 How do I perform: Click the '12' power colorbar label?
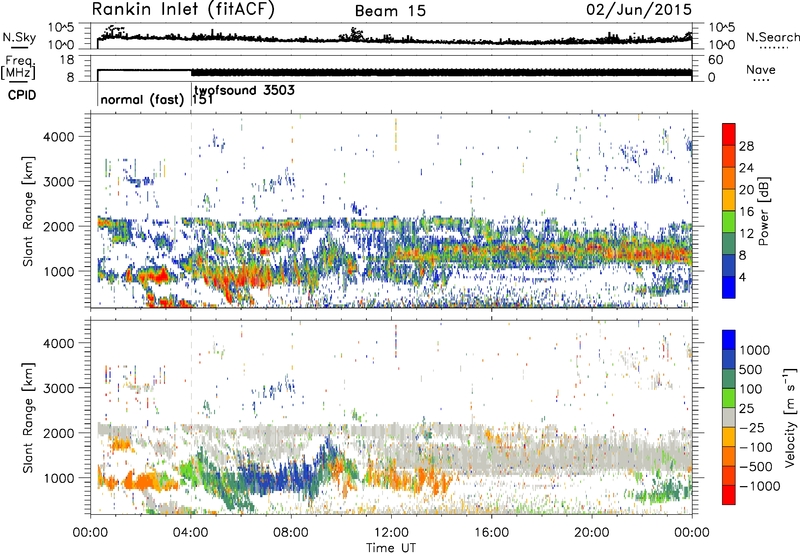pyautogui.click(x=746, y=234)
